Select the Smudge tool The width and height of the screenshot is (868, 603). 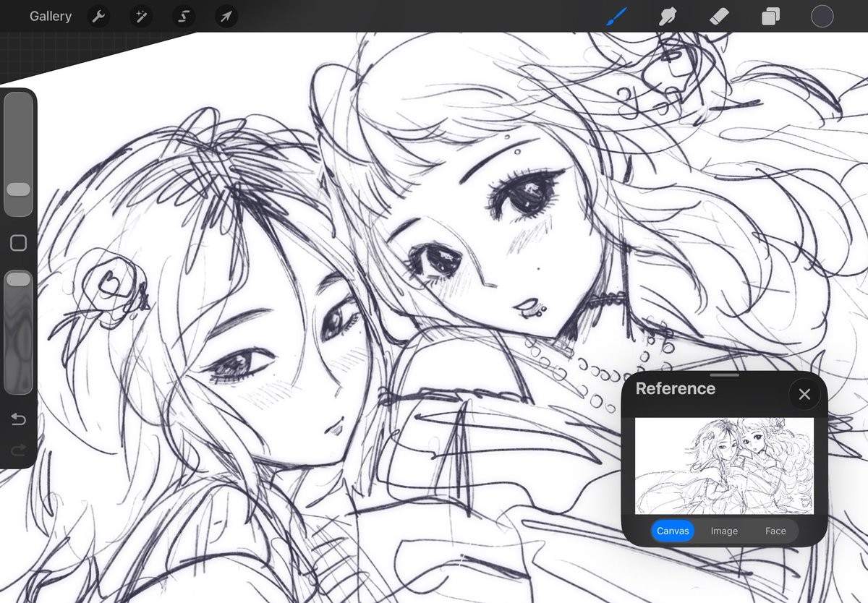[668, 16]
